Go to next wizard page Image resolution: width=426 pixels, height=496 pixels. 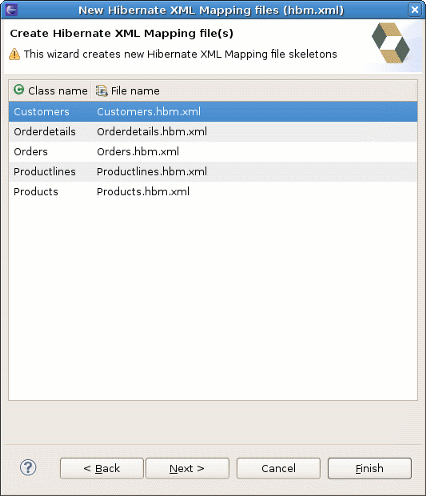click(187, 468)
